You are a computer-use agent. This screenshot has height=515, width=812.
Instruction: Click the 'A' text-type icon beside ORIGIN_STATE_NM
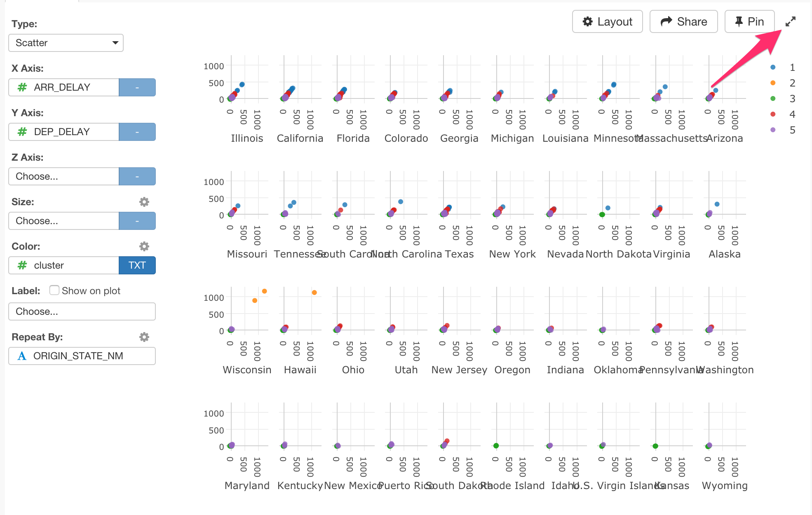[x=23, y=356]
